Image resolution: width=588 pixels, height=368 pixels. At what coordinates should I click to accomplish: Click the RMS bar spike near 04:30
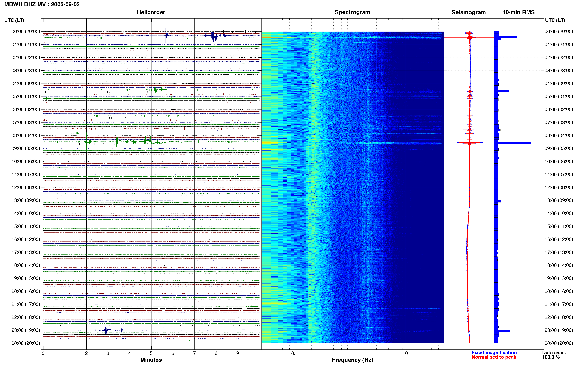[x=502, y=91]
